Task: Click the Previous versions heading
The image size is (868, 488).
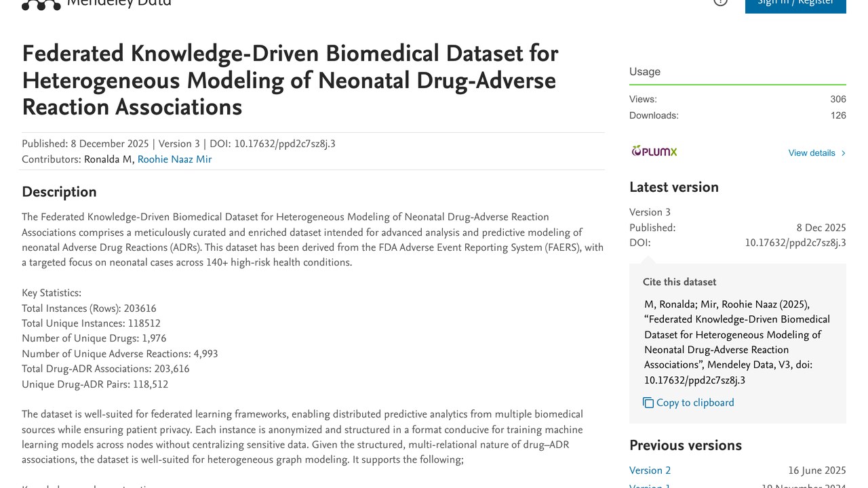Action: pyautogui.click(x=686, y=445)
